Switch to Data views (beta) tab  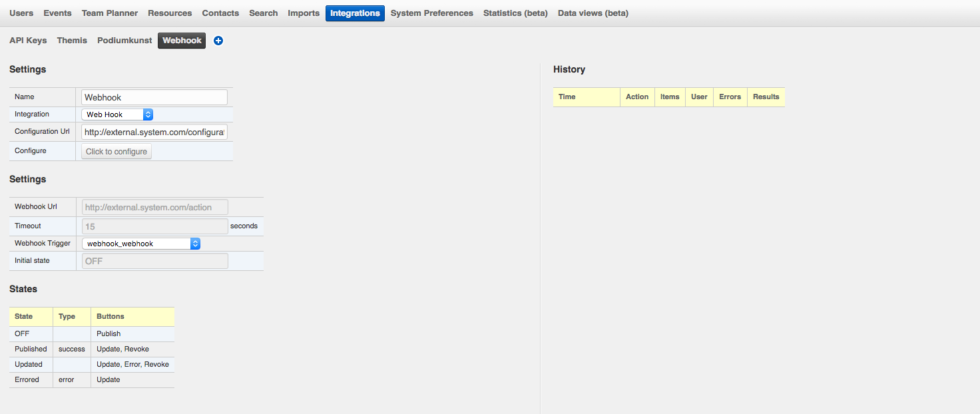(593, 13)
